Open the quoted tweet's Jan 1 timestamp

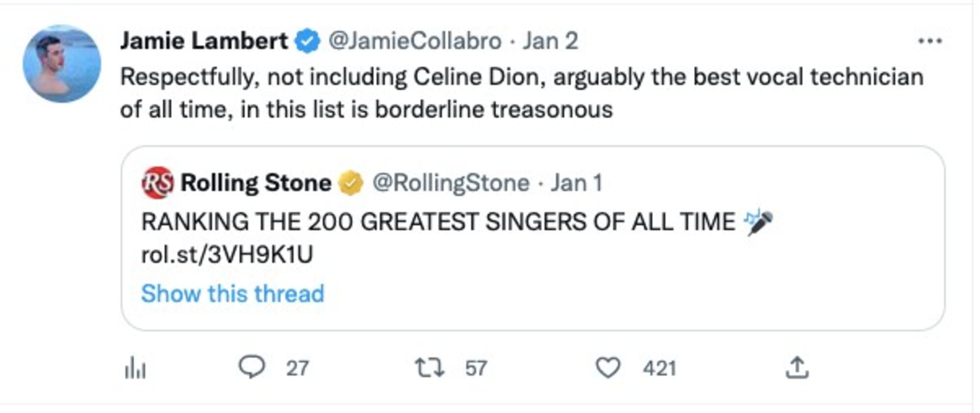[576, 183]
